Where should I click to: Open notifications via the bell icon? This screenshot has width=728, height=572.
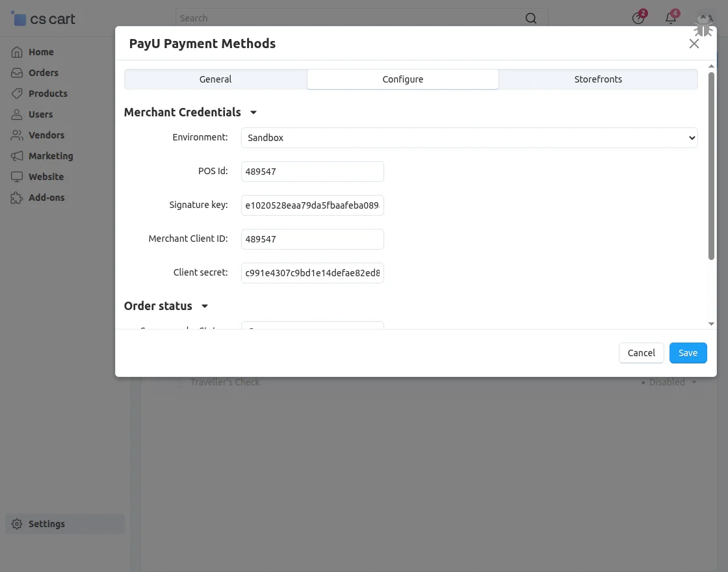point(670,18)
